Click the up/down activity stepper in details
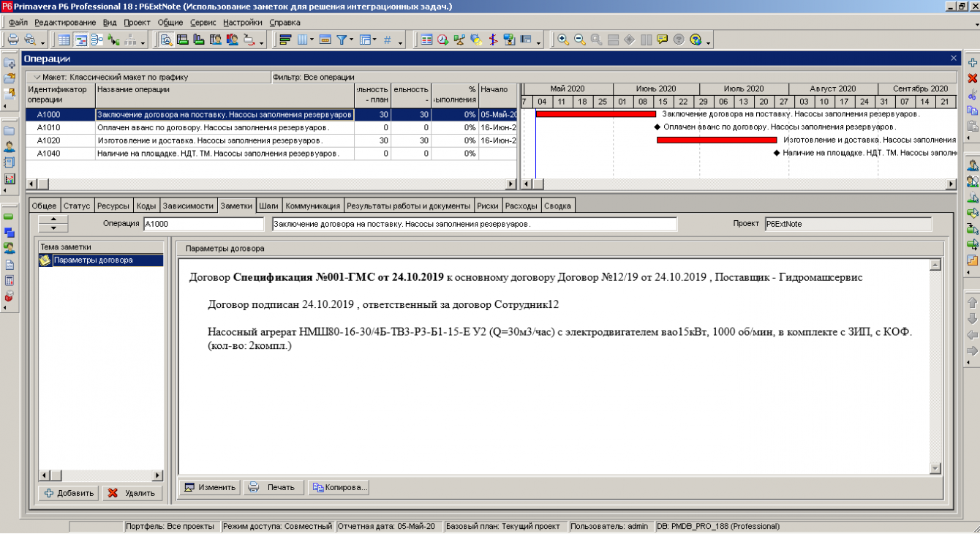 click(53, 224)
